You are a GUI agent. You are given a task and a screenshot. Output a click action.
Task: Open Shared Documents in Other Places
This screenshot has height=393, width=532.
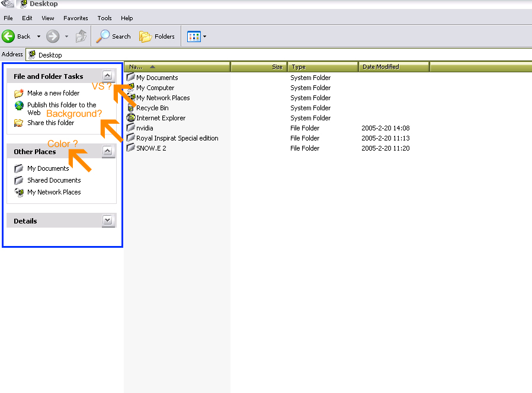54,180
